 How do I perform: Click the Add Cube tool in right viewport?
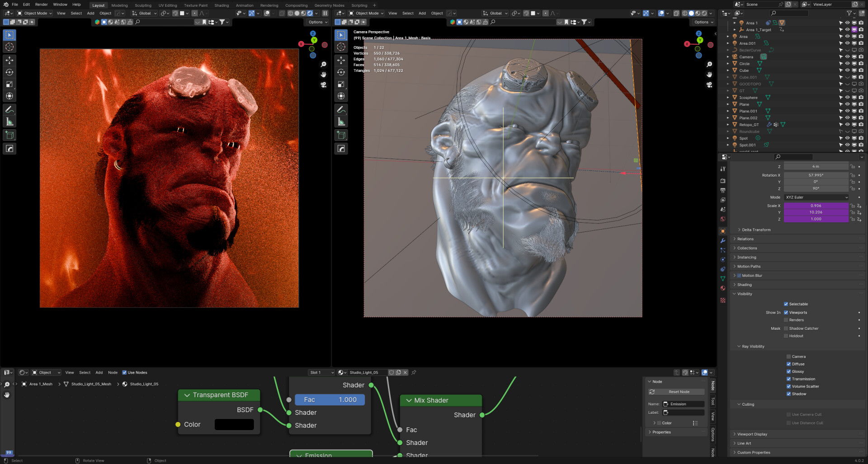tap(341, 135)
